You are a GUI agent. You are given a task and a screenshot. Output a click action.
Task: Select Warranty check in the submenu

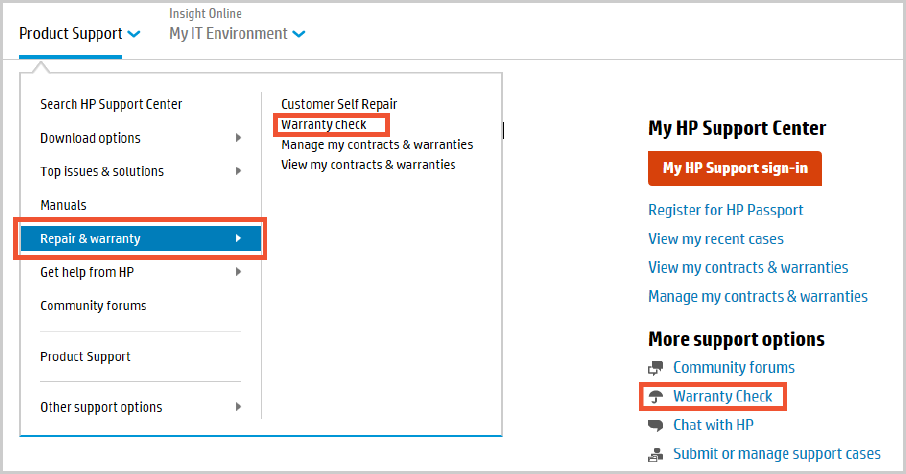(x=324, y=125)
